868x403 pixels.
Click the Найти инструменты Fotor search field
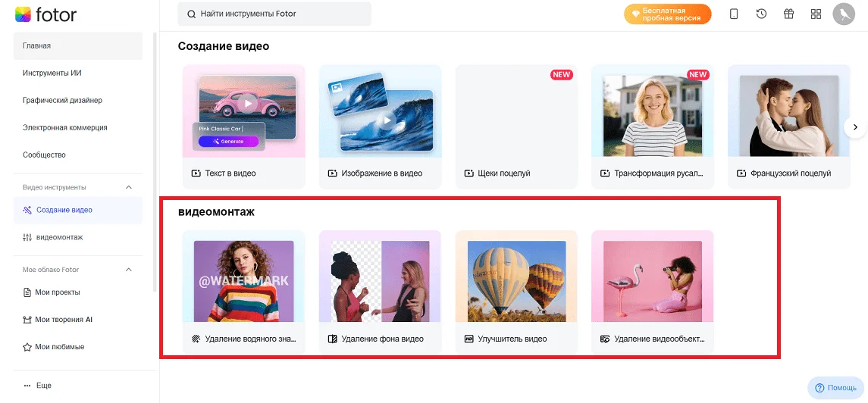click(274, 14)
